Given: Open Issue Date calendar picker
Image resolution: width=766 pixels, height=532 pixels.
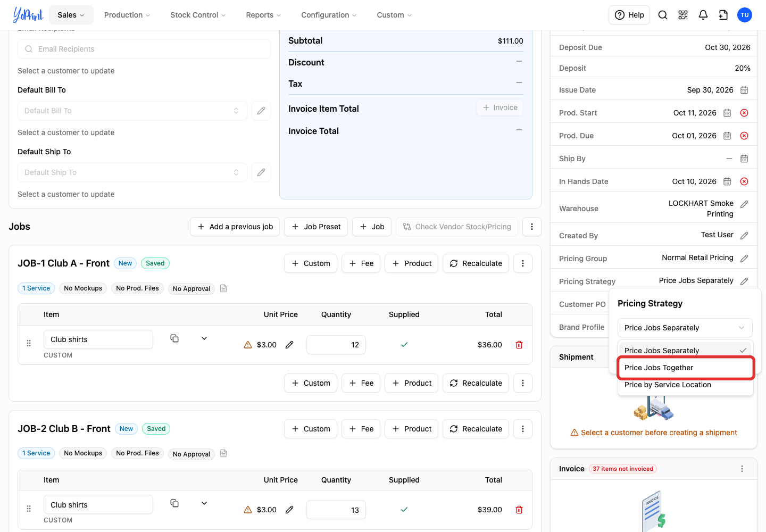Looking at the screenshot, I should pyautogui.click(x=744, y=90).
